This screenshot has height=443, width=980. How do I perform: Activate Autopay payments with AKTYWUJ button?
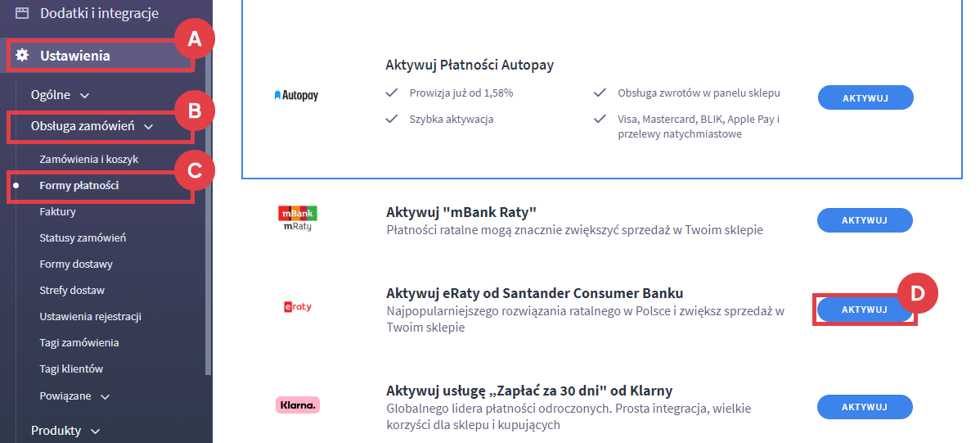865,98
